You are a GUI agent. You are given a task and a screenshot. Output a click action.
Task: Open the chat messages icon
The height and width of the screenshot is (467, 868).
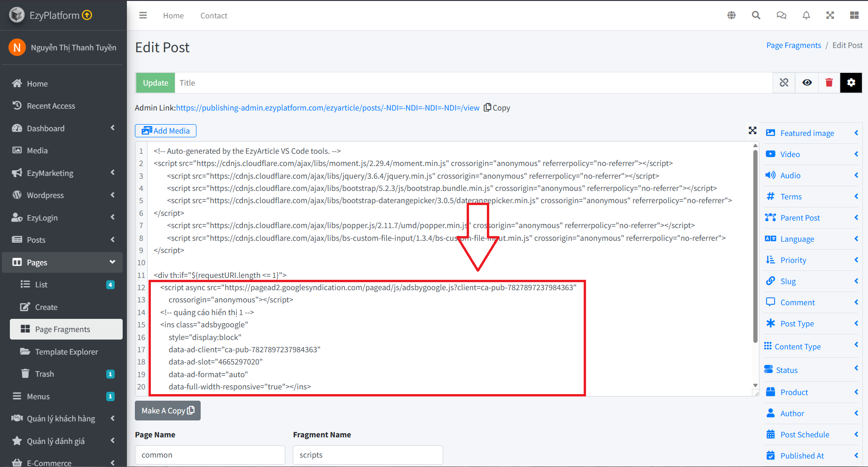(x=781, y=16)
